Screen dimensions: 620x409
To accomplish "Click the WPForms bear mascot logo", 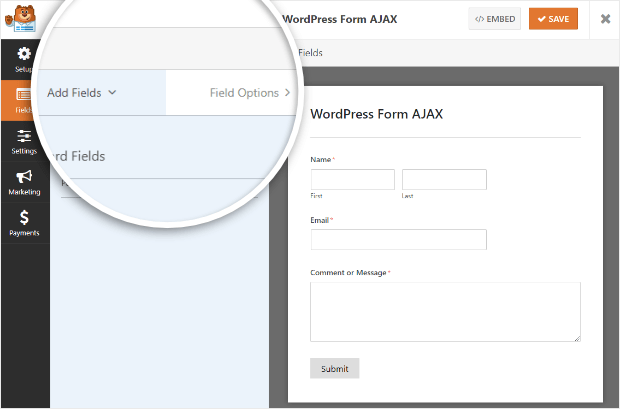I will pyautogui.click(x=21, y=19).
